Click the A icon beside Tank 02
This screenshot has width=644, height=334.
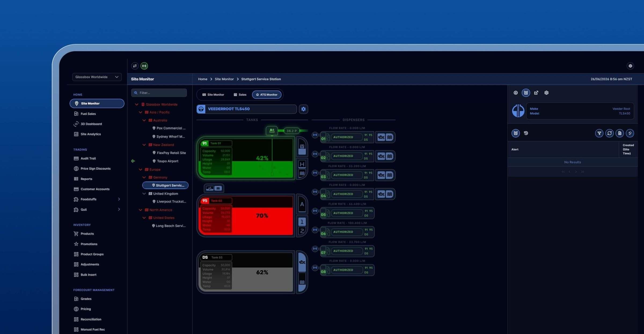(302, 204)
